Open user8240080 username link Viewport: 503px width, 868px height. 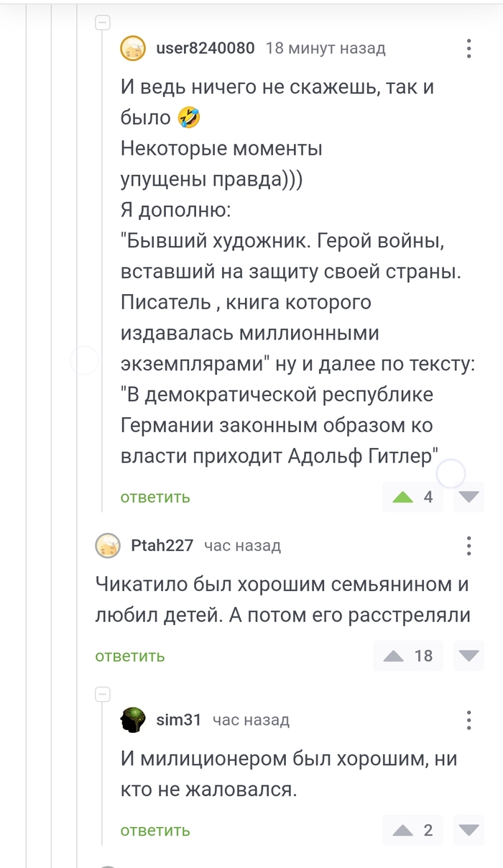coord(206,48)
